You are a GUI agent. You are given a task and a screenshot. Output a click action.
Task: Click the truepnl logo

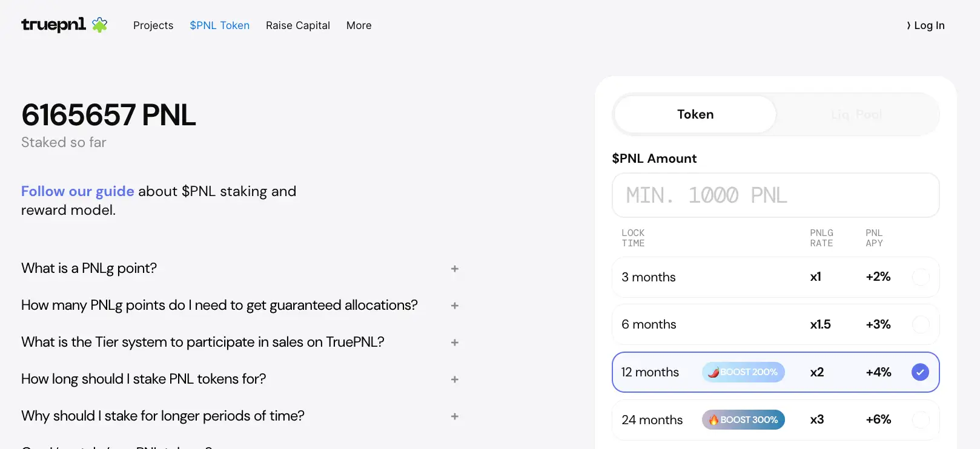(x=53, y=25)
